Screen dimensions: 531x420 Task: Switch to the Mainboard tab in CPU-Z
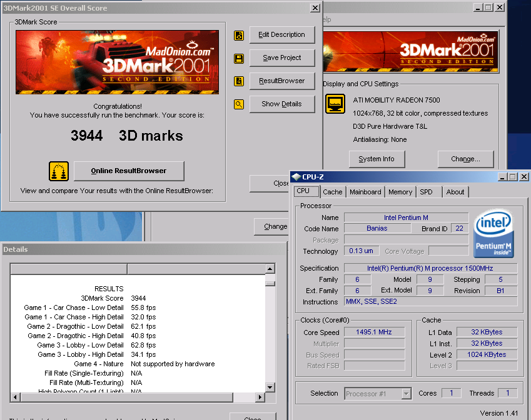[365, 192]
